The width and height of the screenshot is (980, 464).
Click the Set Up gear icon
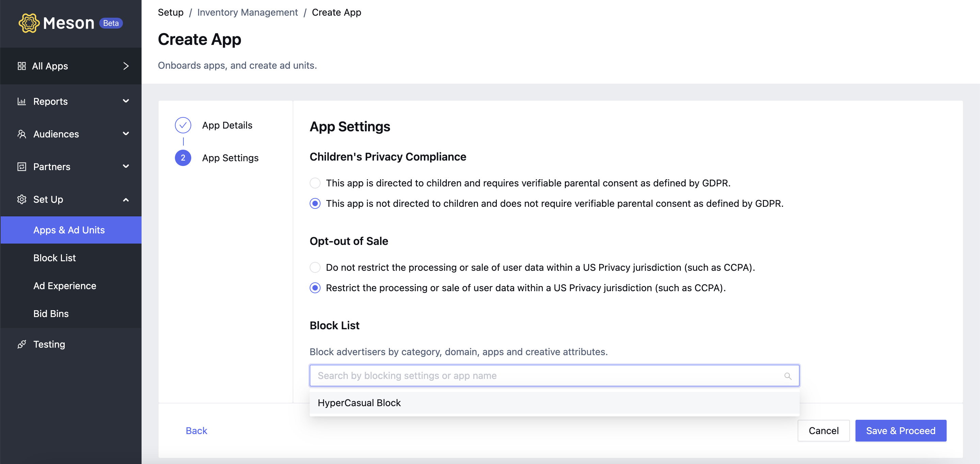(22, 199)
